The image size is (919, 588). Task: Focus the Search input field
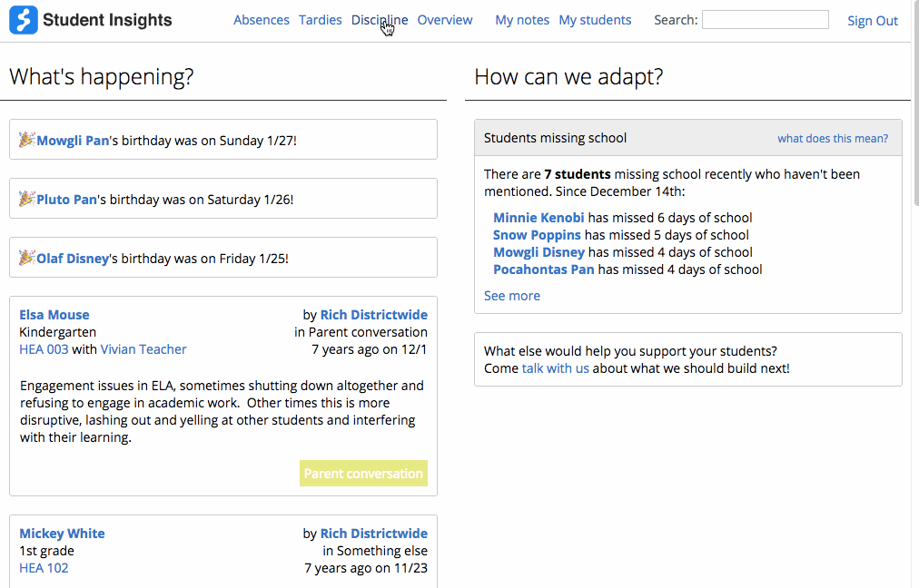click(x=765, y=20)
